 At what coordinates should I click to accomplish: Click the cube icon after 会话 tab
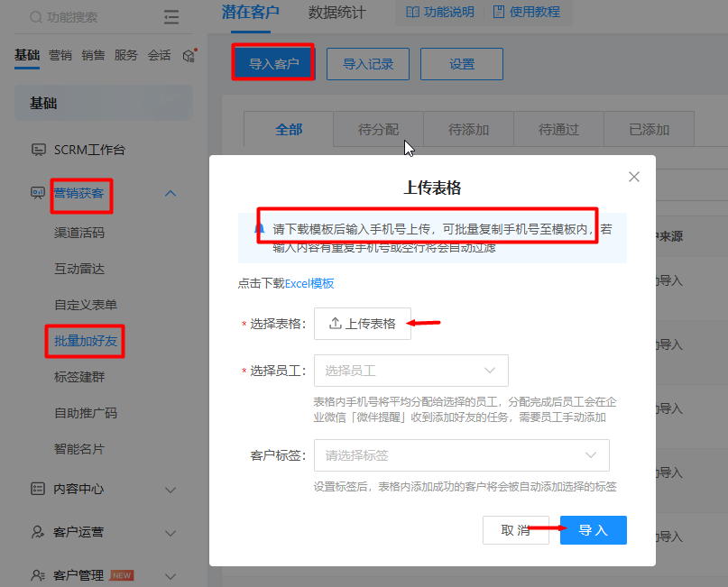(x=189, y=56)
